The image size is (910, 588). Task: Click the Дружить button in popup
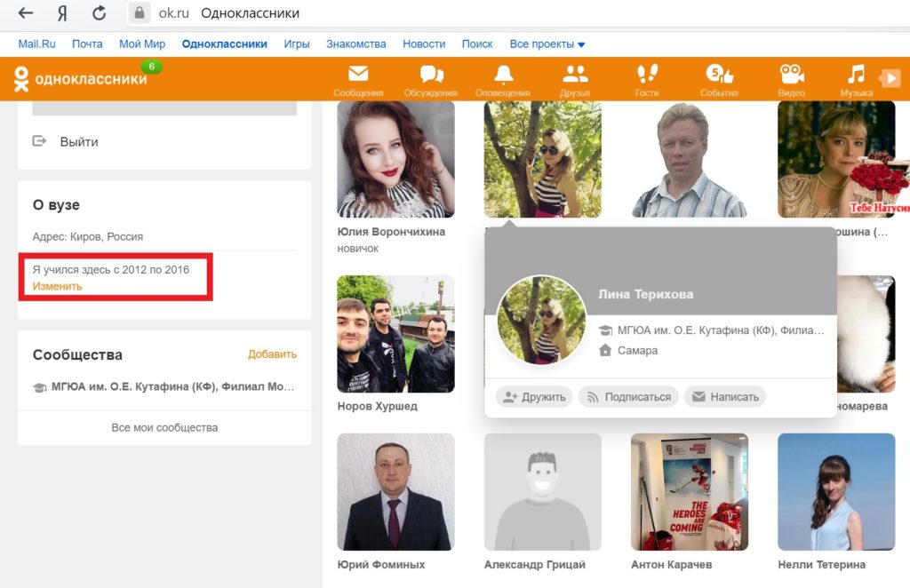[533, 397]
